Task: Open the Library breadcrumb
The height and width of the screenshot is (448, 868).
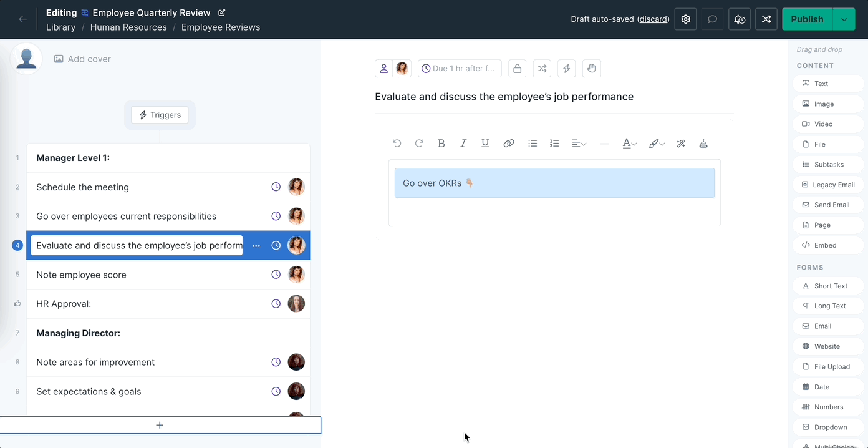Action: pyautogui.click(x=60, y=27)
